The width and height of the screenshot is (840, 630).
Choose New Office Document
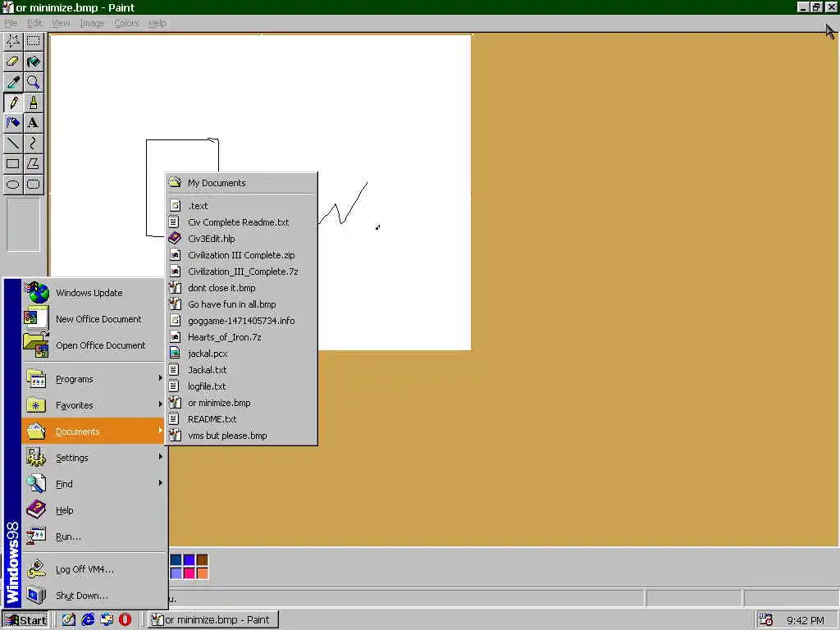(94, 319)
